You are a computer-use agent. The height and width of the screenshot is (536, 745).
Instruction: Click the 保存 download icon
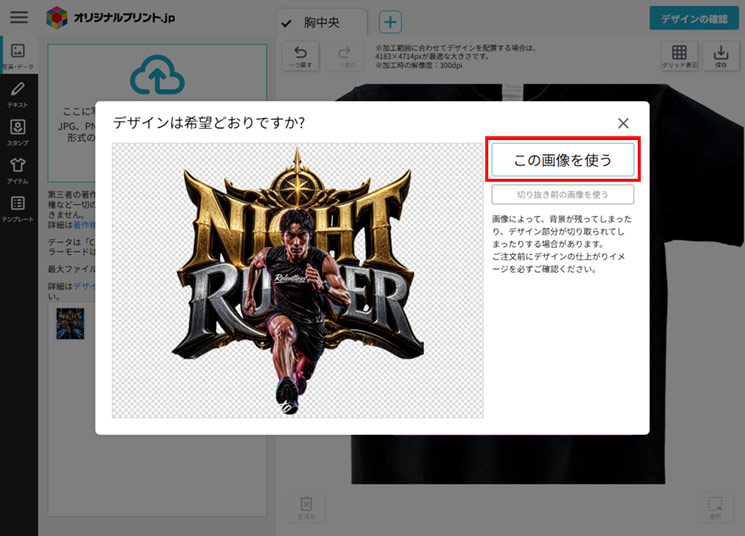[x=721, y=56]
